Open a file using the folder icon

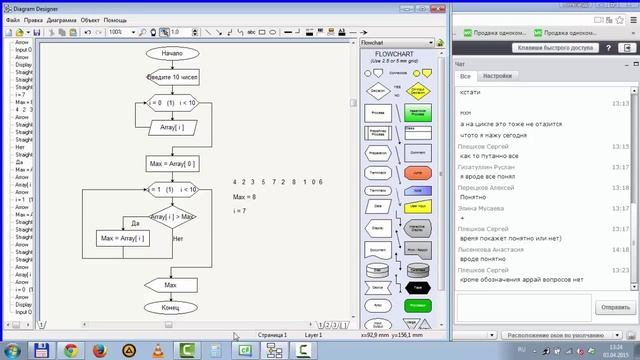(19, 32)
